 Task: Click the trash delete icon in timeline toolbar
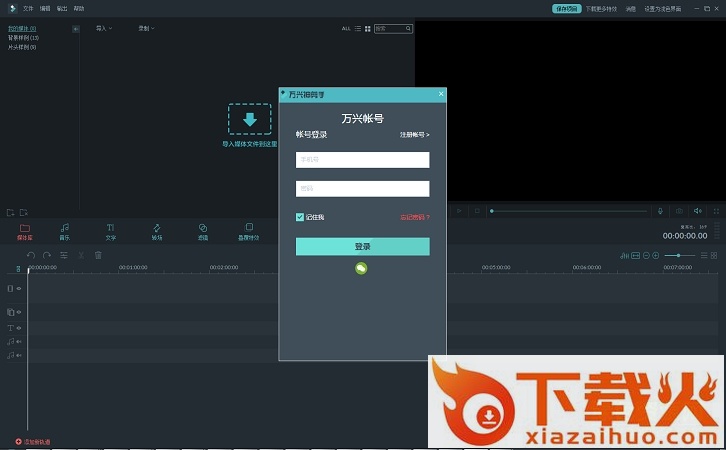[98, 255]
